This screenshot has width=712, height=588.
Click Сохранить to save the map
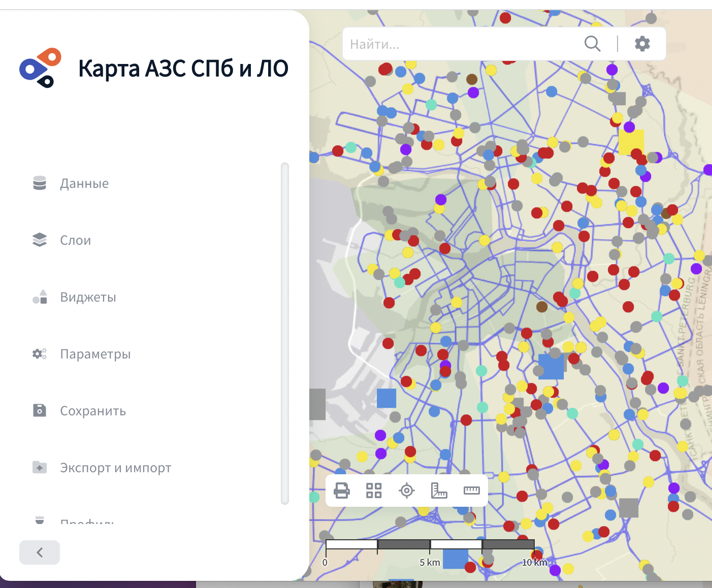coord(92,411)
